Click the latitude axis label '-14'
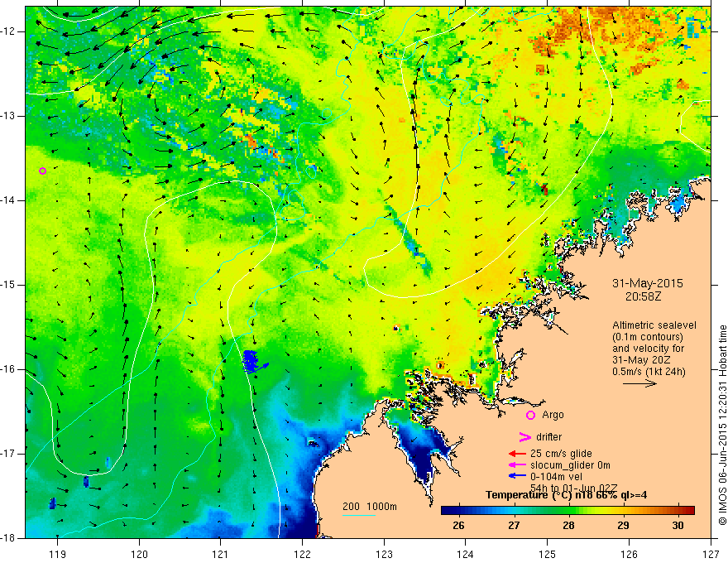The width and height of the screenshot is (728, 563). [8, 200]
